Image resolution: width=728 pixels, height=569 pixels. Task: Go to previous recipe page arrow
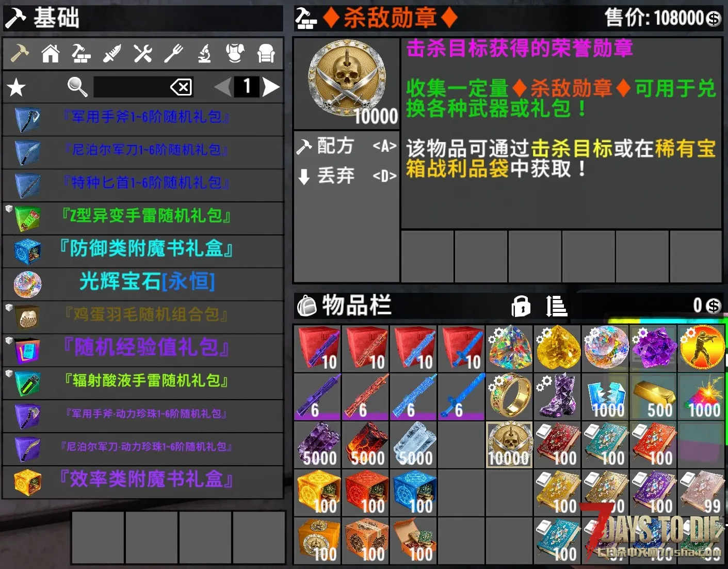(223, 87)
